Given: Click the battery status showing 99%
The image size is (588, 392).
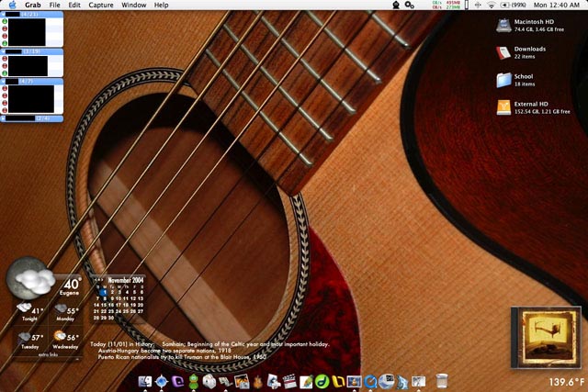Looking at the screenshot, I should pos(514,5).
